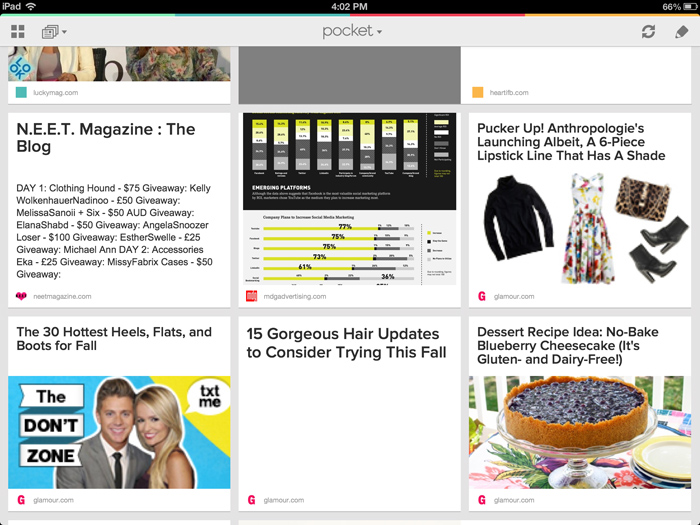Click the refresh sync icon
Viewport: 700px width, 525px height.
point(648,32)
